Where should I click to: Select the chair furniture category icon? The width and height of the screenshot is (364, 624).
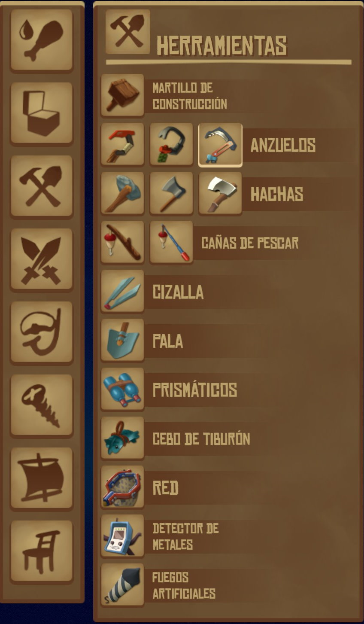[42, 551]
